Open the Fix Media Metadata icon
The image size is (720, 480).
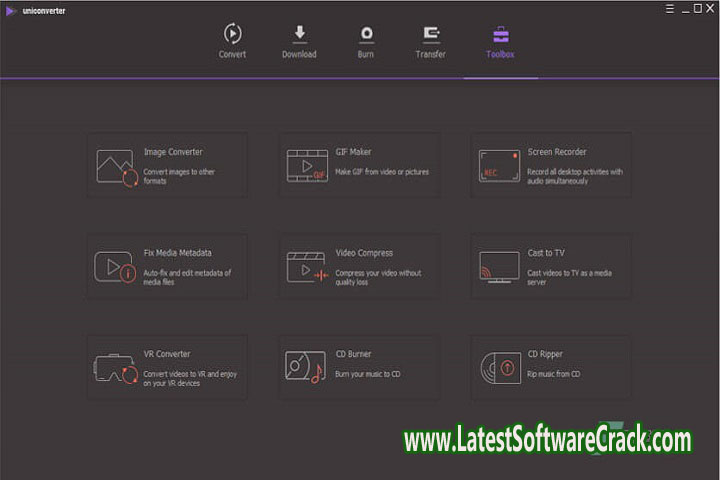[x=115, y=267]
